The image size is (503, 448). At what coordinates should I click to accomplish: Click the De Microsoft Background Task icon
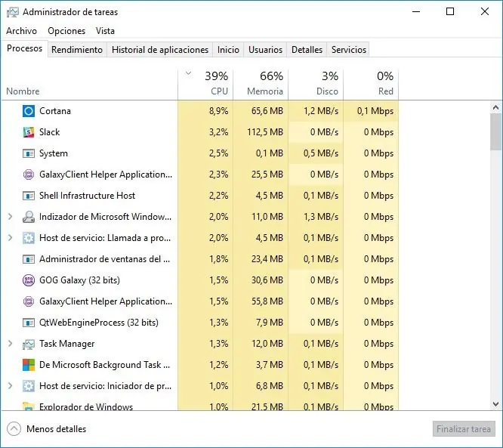(x=29, y=365)
